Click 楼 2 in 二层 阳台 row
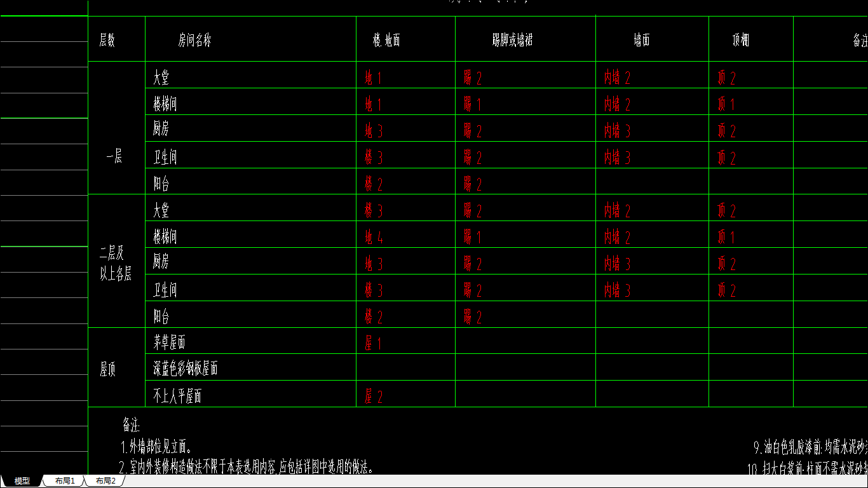868x488 pixels. pyautogui.click(x=374, y=317)
